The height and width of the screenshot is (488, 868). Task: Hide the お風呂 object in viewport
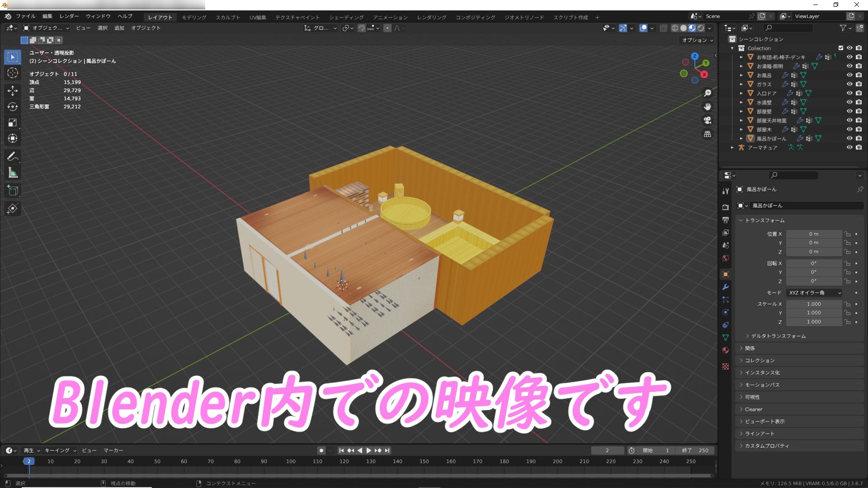coord(849,75)
